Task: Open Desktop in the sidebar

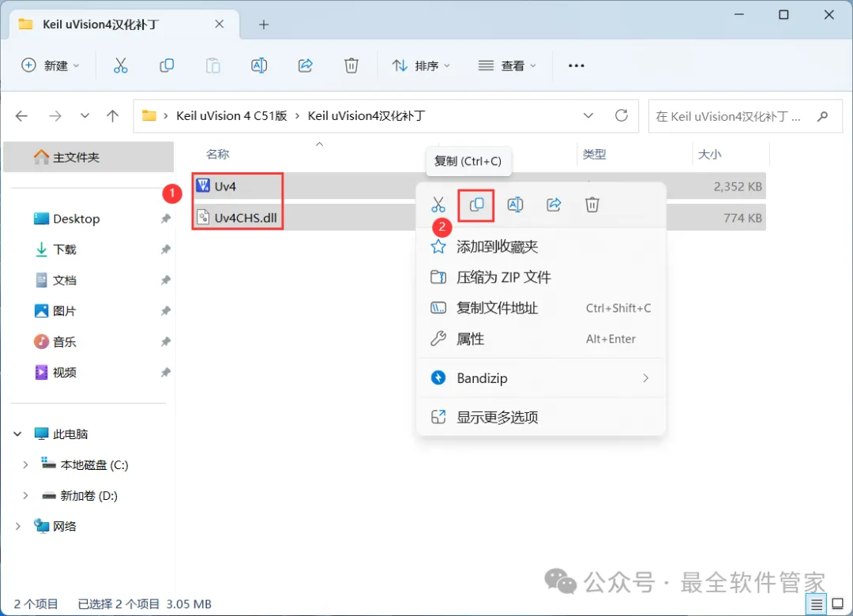Action: point(76,219)
